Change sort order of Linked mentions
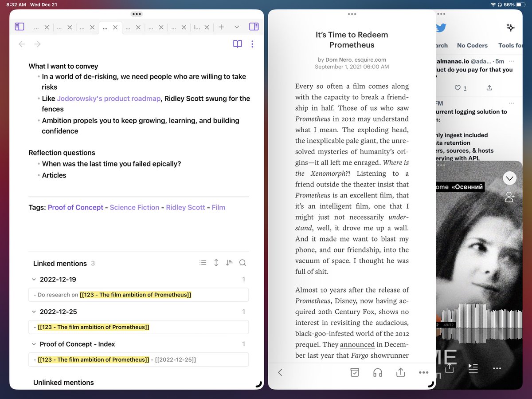The width and height of the screenshot is (532, 399). click(x=229, y=263)
